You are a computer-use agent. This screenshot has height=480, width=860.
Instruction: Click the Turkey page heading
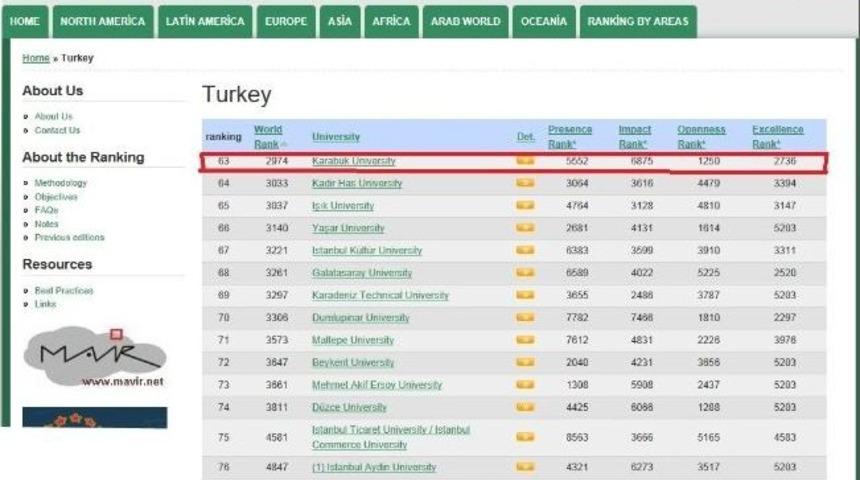[237, 94]
